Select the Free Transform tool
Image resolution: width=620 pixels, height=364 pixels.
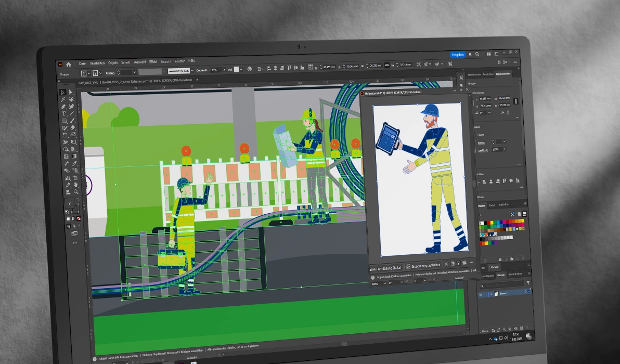(x=73, y=142)
